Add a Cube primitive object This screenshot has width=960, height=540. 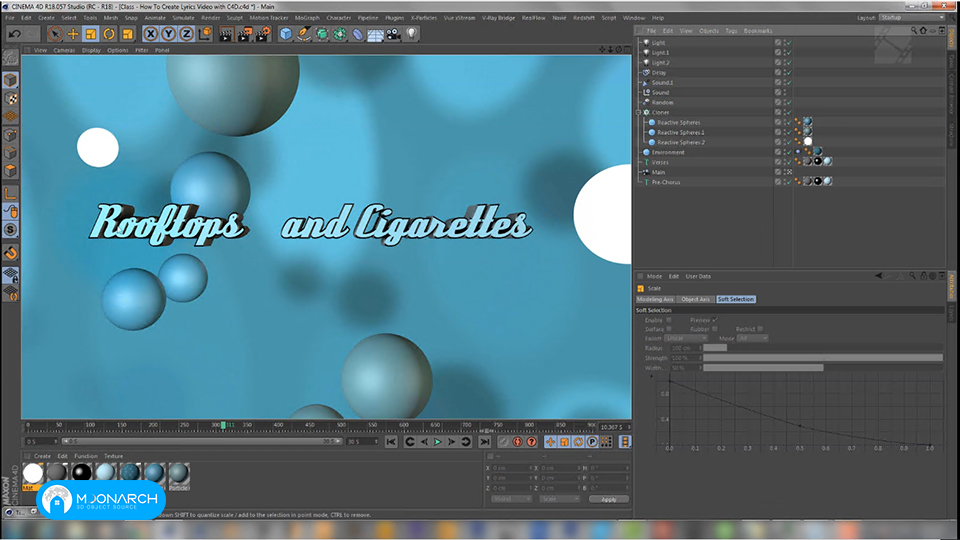pyautogui.click(x=286, y=34)
